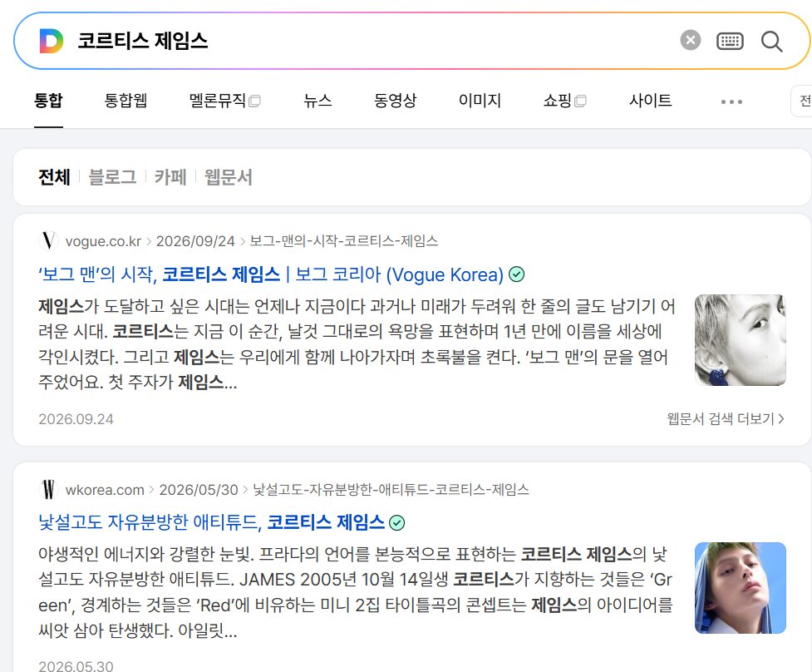Open the 낯설고도-자유분방한-애티튜드 URL path
This screenshot has height=672, width=812.
[x=391, y=490]
